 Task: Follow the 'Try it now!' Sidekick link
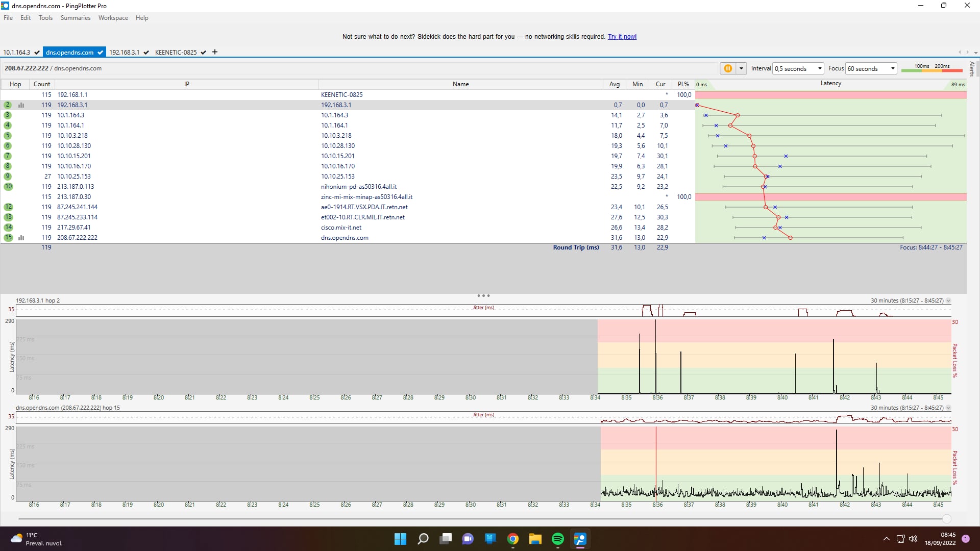coord(622,37)
